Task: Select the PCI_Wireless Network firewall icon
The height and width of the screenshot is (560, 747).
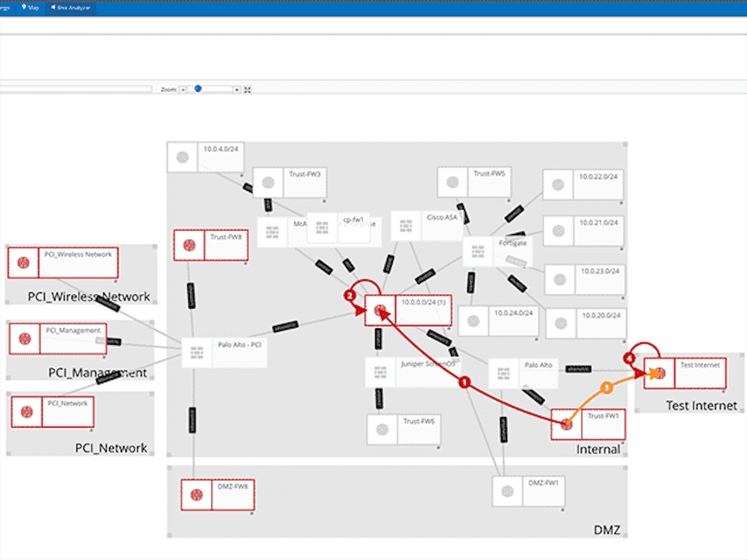Action: pyautogui.click(x=24, y=262)
